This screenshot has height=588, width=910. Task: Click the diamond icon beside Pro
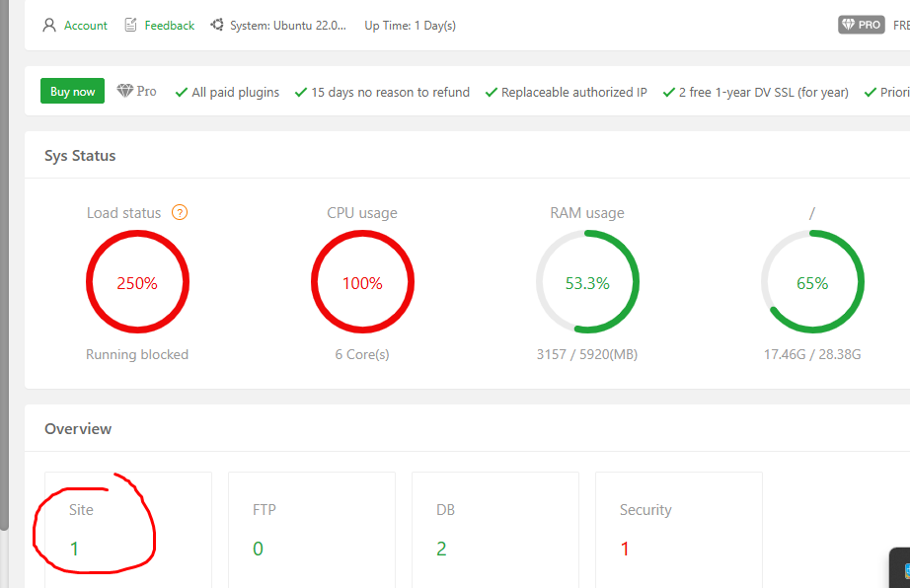coord(124,91)
